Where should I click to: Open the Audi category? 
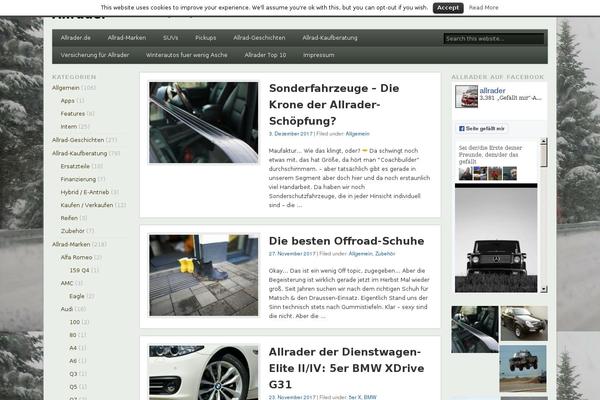(x=67, y=309)
